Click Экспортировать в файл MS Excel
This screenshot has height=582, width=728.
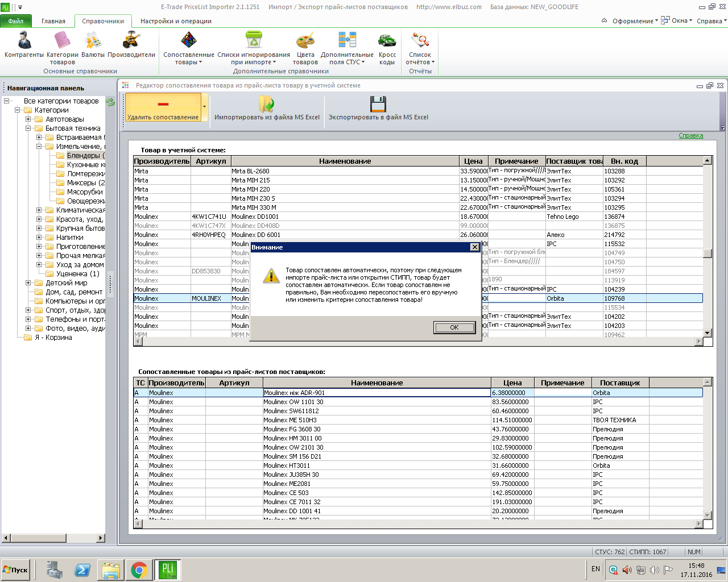(x=378, y=107)
